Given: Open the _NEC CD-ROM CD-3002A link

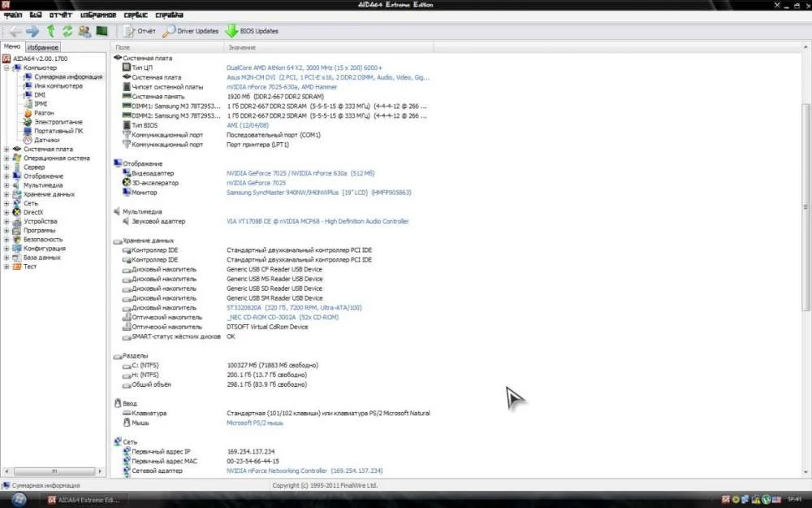Looking at the screenshot, I should point(283,317).
